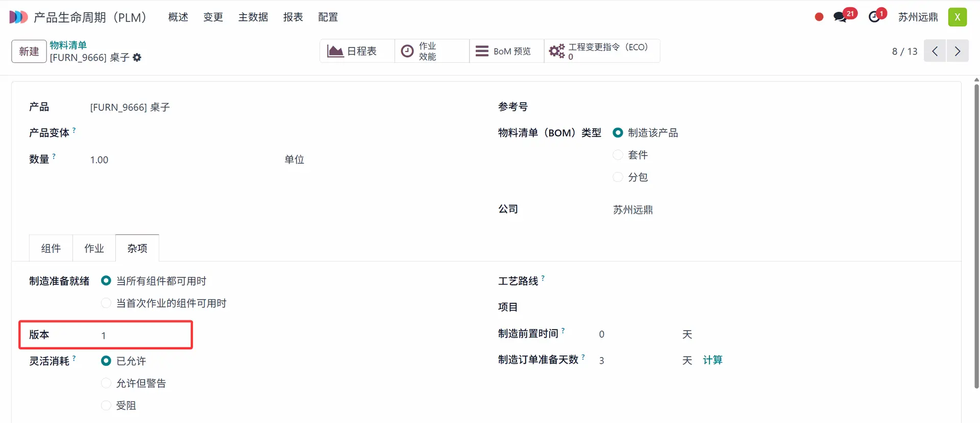Select the 分包 BOM type radio

tap(618, 177)
